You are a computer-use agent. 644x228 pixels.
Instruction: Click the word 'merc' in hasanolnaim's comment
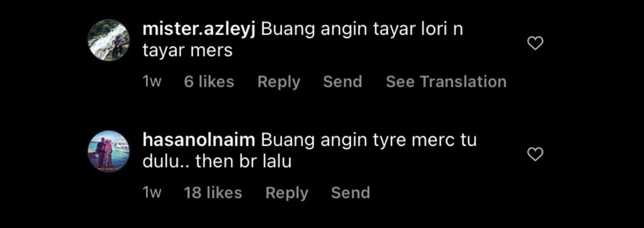click(426, 140)
